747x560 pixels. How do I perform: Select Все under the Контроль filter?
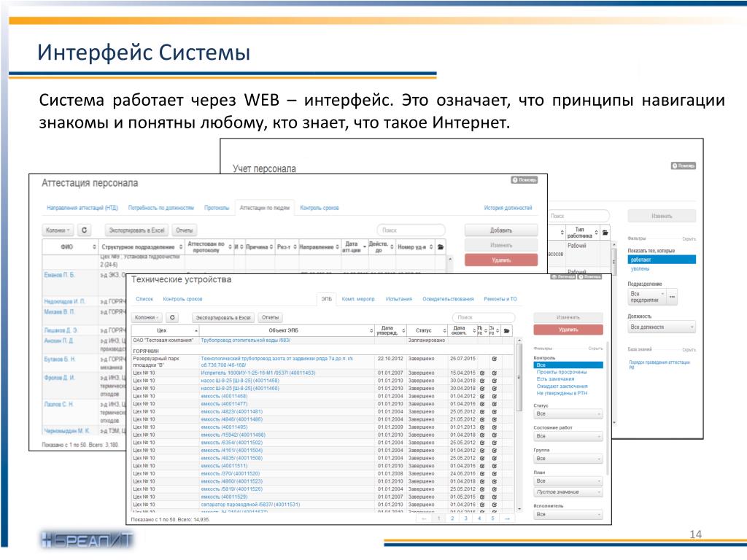click(568, 365)
